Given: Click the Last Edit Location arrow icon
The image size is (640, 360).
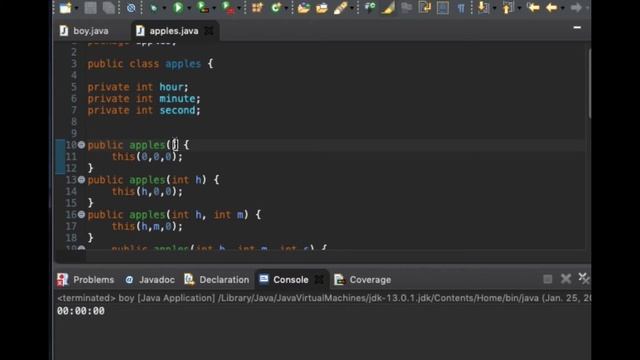Looking at the screenshot, I should pos(533,7).
